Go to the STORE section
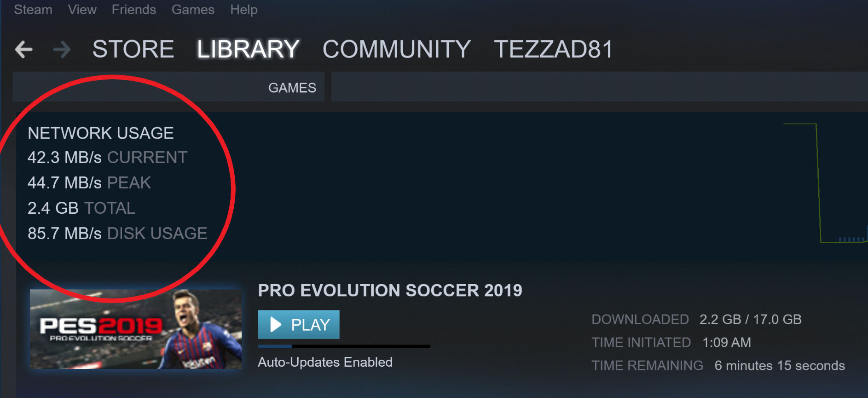868x398 pixels. pos(133,49)
